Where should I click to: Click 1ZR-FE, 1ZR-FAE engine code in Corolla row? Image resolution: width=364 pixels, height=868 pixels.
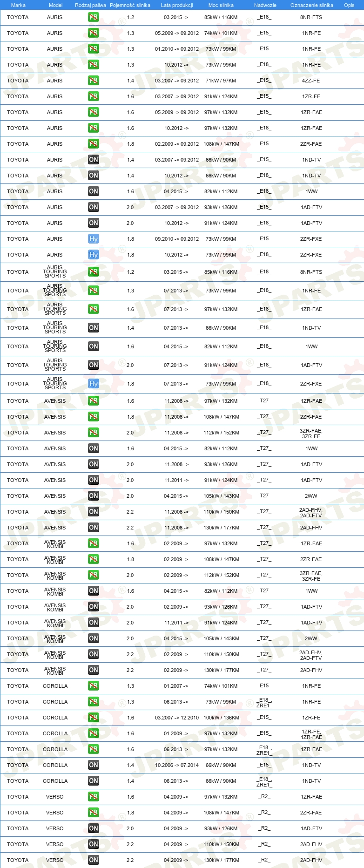(x=311, y=733)
